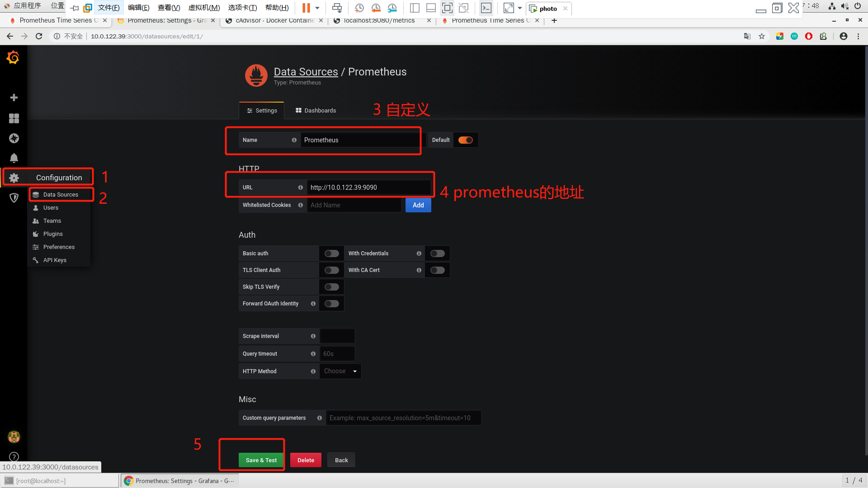Click the URL field info icon
868x488 pixels.
click(x=300, y=188)
